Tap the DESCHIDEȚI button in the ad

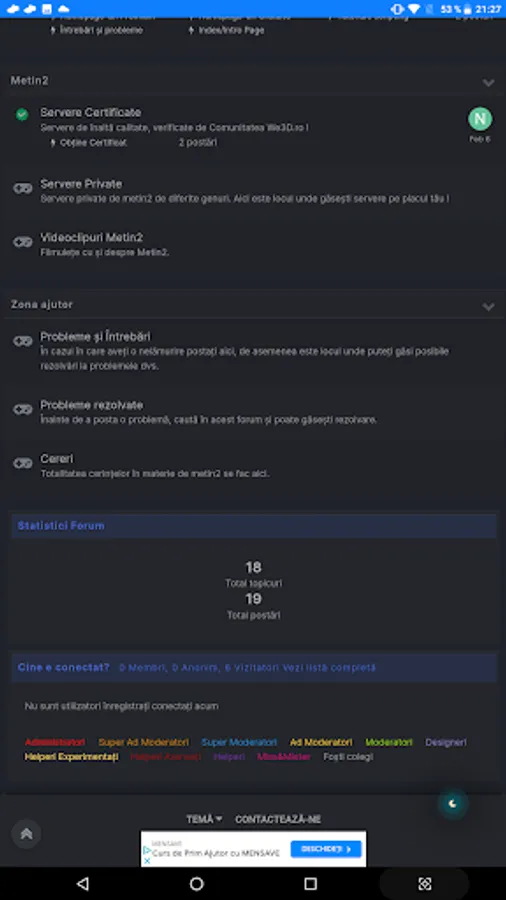[326, 849]
